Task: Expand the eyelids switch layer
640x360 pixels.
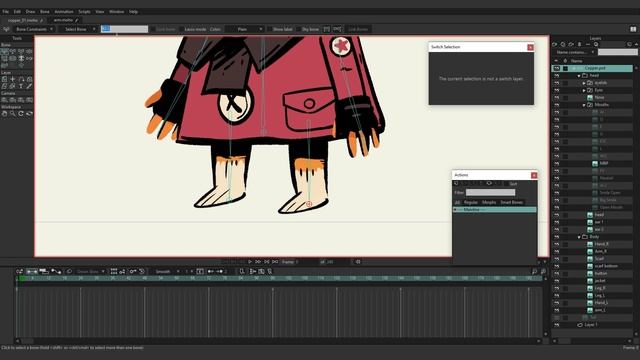Action: click(584, 83)
